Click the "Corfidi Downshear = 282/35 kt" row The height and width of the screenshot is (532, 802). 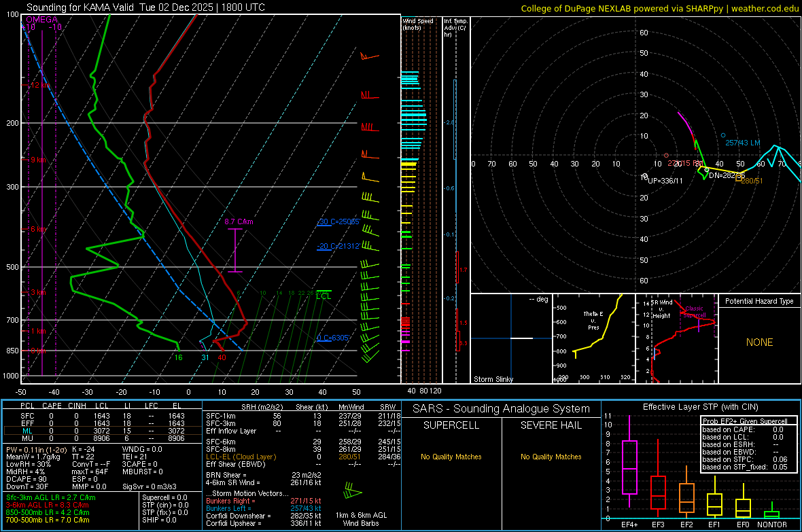(x=264, y=516)
